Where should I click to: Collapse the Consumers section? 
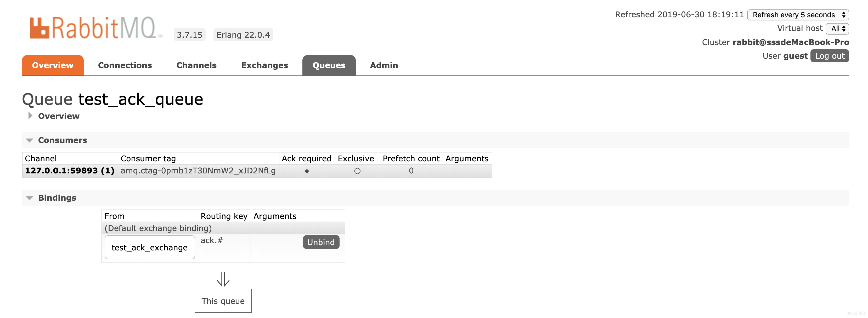[30, 140]
